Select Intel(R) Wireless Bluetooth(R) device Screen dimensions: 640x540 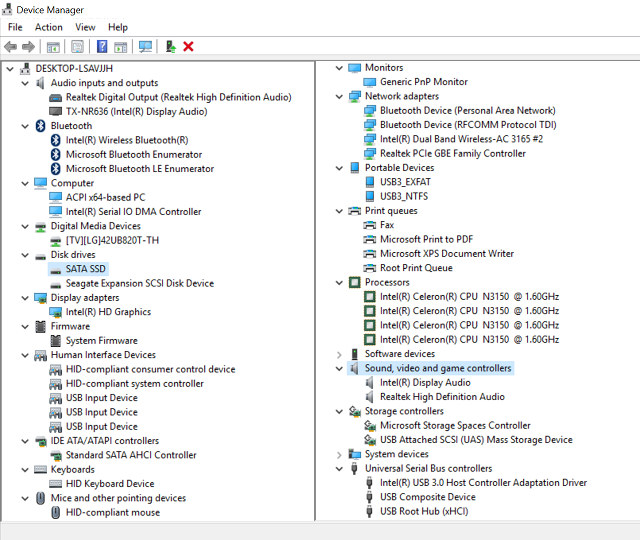click(127, 140)
